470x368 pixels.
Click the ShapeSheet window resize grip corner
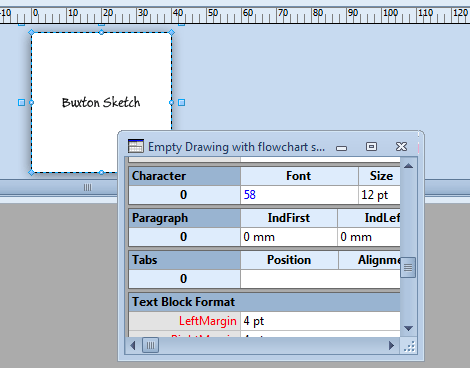tap(409, 346)
